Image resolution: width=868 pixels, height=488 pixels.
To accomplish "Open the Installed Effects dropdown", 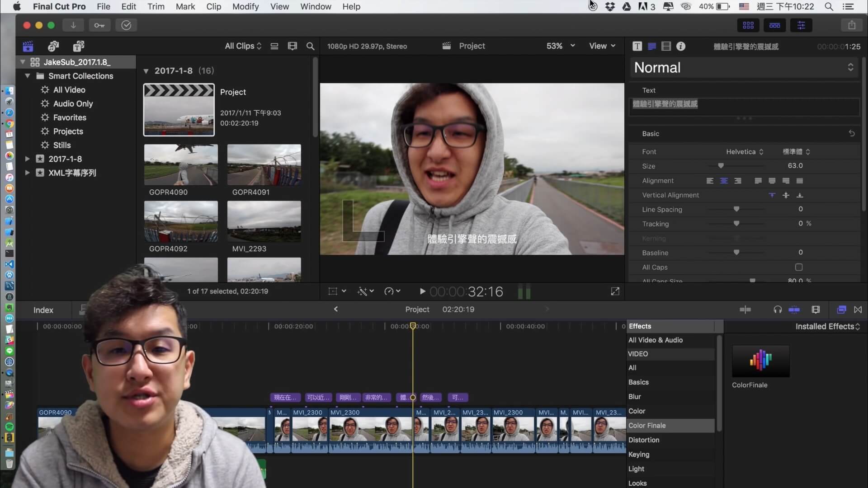I will tap(827, 326).
